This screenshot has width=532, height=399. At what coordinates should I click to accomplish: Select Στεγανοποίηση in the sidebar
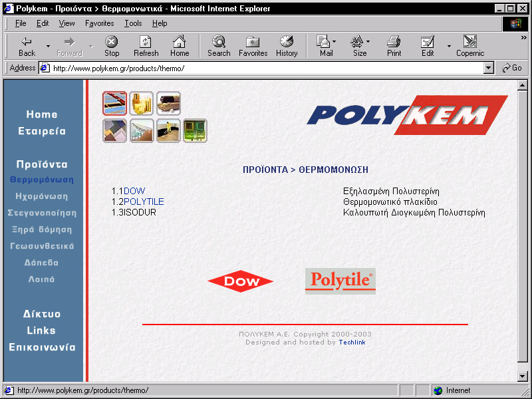click(42, 213)
